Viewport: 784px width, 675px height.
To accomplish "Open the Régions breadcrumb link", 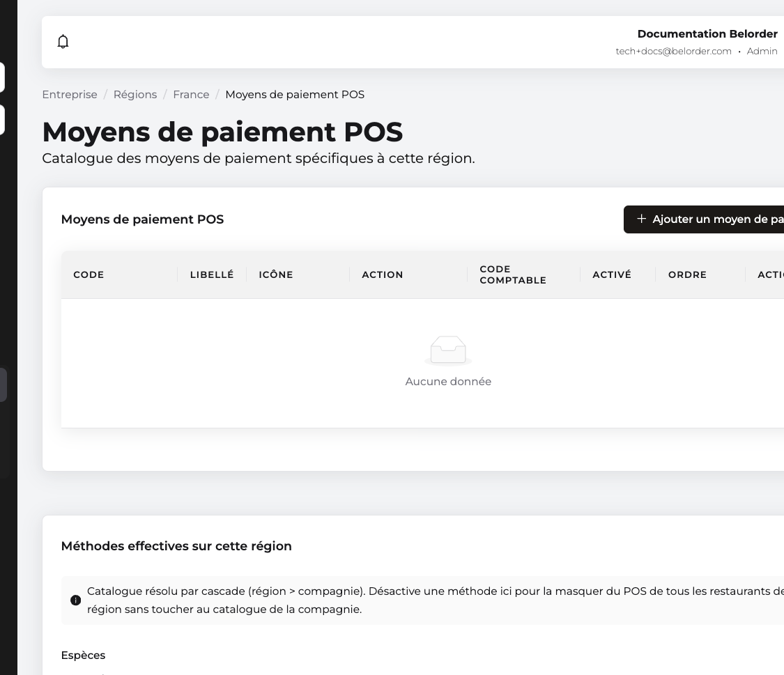I will tap(135, 95).
